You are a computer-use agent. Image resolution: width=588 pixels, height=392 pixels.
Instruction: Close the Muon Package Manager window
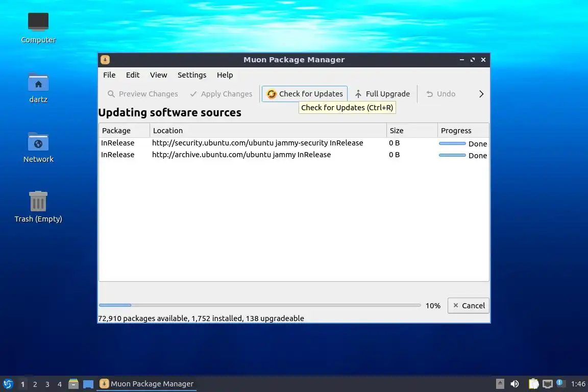[x=483, y=60]
